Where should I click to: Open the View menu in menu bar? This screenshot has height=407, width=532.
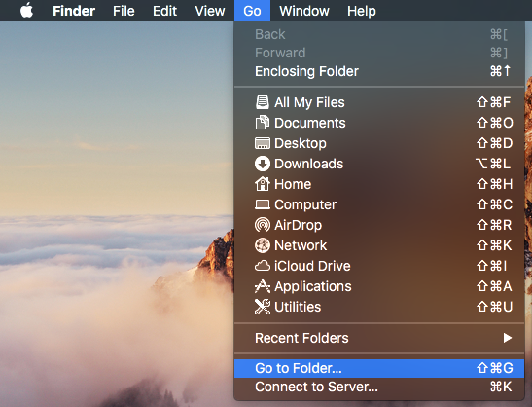pyautogui.click(x=210, y=11)
